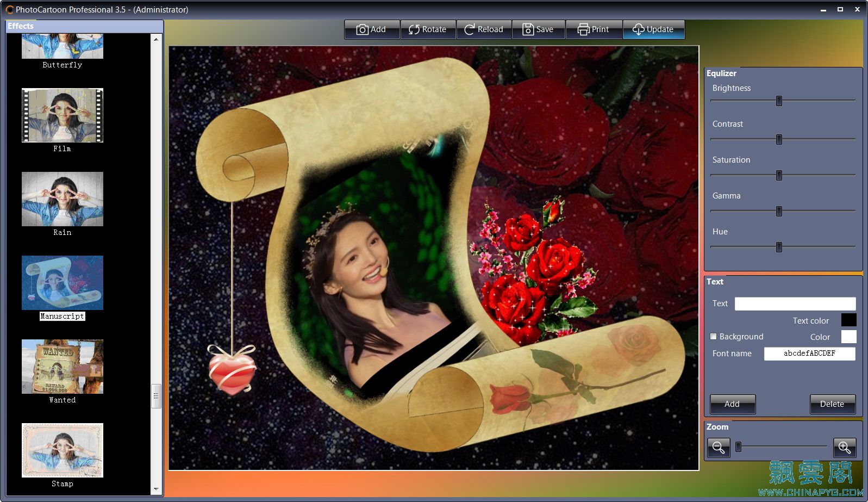The width and height of the screenshot is (868, 502).
Task: Click into the Text input field
Action: 795,303
